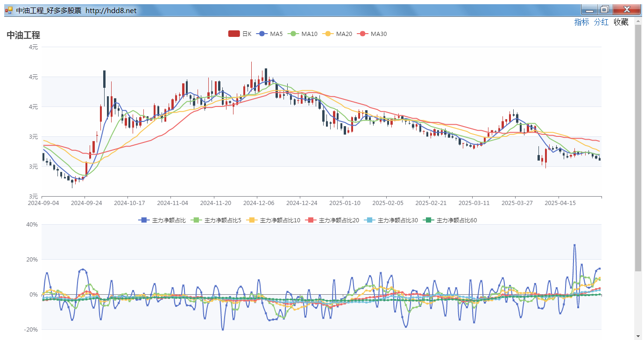Click the 2025-02-21 date axis label
The width and height of the screenshot is (644, 340).
[431, 203]
